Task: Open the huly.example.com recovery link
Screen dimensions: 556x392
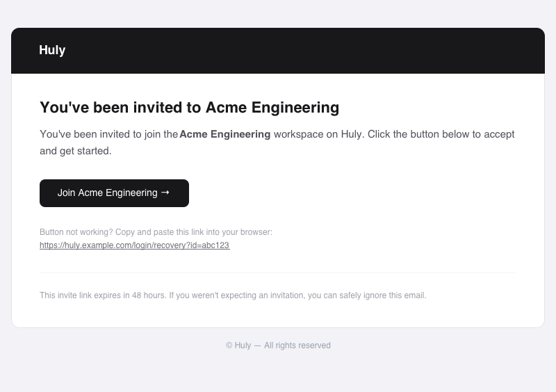Action: (x=134, y=245)
